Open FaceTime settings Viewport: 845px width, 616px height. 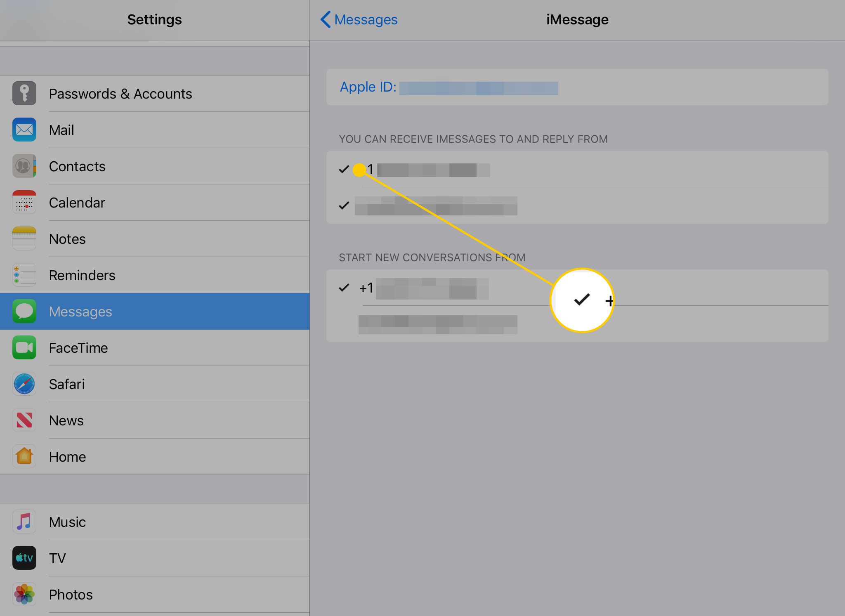click(155, 348)
